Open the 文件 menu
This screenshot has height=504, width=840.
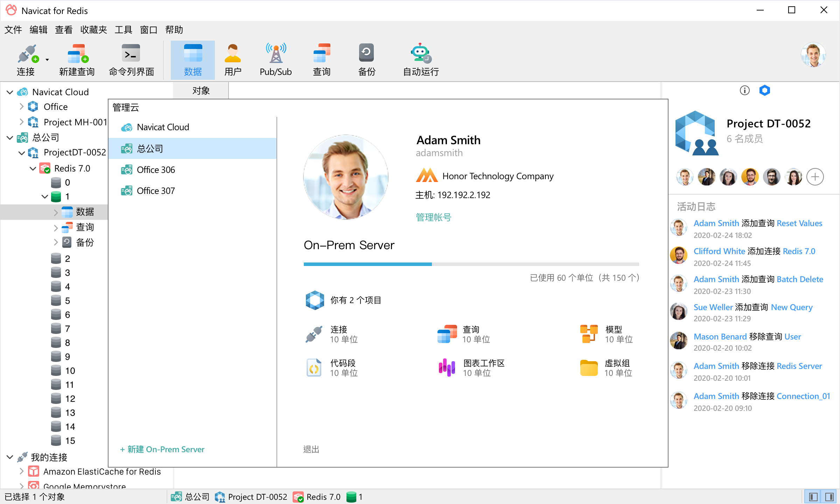[x=13, y=30]
